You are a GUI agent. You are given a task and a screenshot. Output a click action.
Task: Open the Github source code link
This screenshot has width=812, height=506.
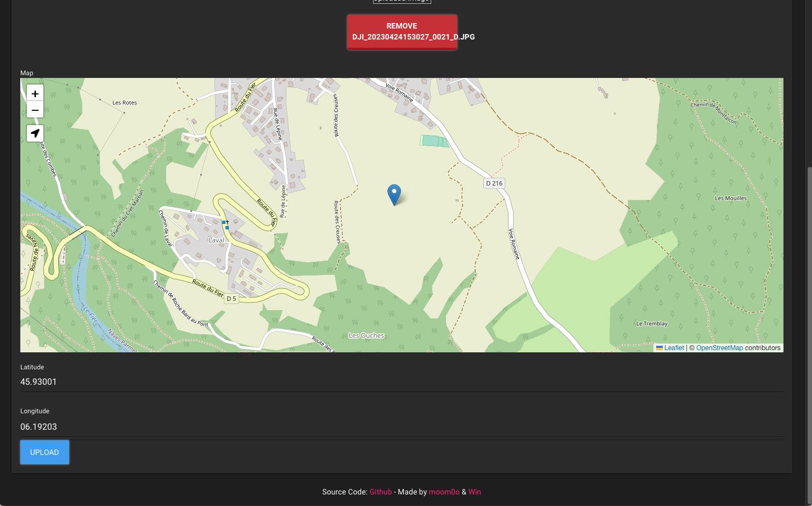tap(381, 492)
